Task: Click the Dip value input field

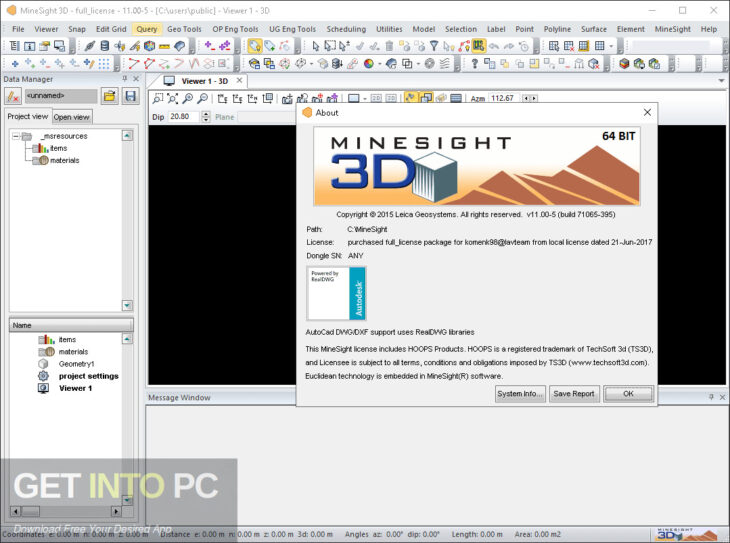Action: pos(184,116)
